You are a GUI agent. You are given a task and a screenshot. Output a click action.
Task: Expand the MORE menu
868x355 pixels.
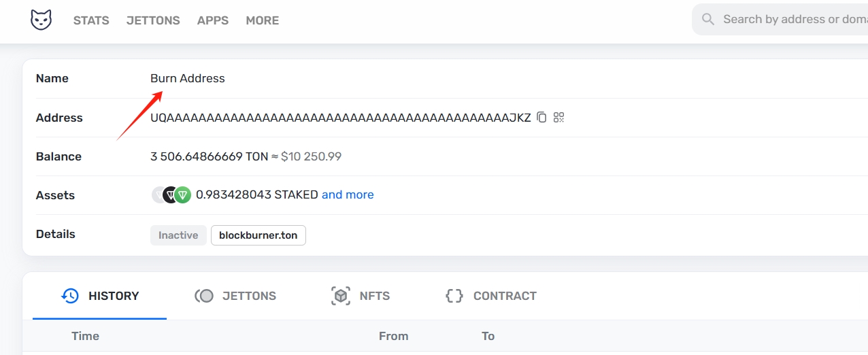click(x=263, y=20)
